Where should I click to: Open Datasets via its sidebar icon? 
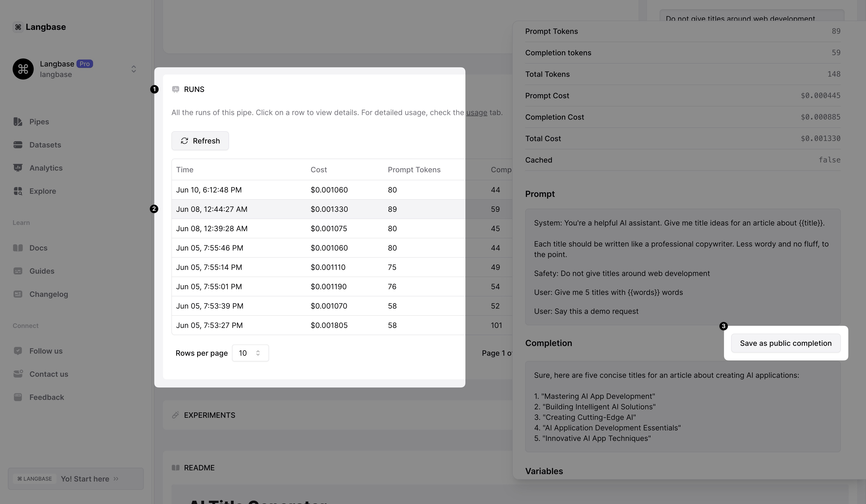[x=18, y=145]
